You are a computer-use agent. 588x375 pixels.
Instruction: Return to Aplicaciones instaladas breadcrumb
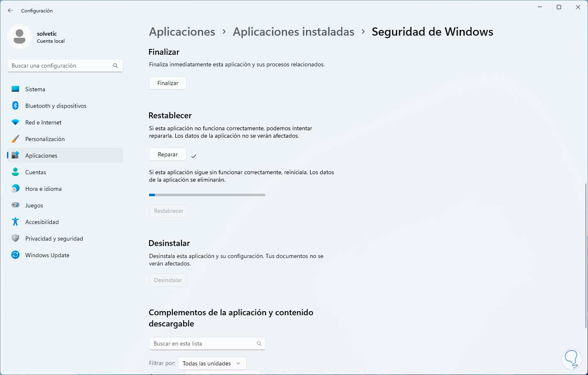[294, 32]
